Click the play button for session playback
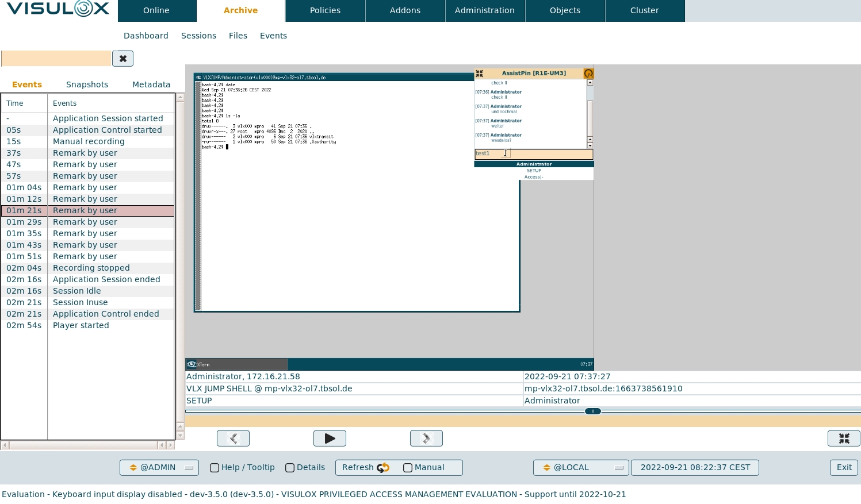861x504 pixels. (x=330, y=438)
